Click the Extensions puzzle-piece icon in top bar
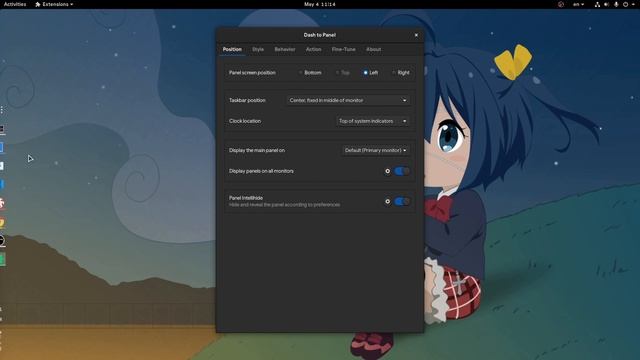640x360 pixels. point(38,4)
